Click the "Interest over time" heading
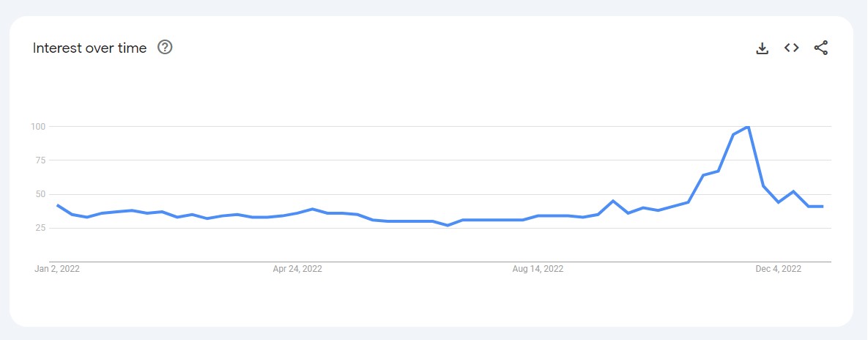The height and width of the screenshot is (340, 868). (x=89, y=48)
